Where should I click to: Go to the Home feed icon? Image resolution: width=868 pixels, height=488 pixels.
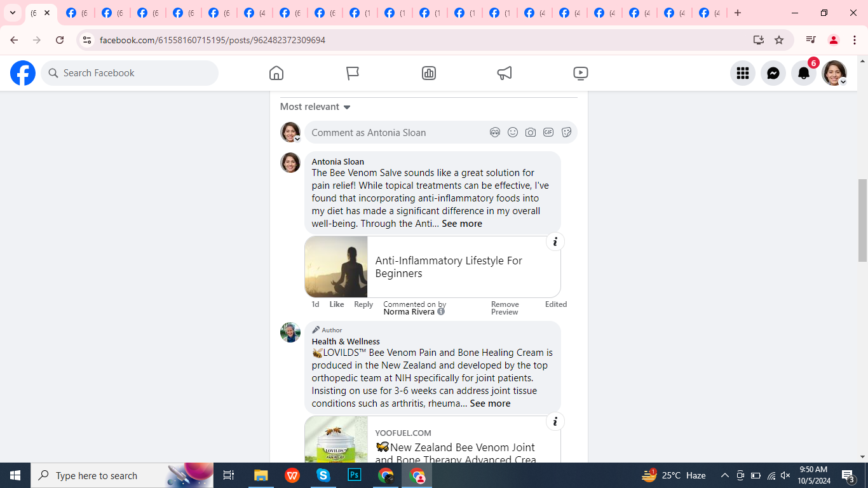tap(276, 73)
